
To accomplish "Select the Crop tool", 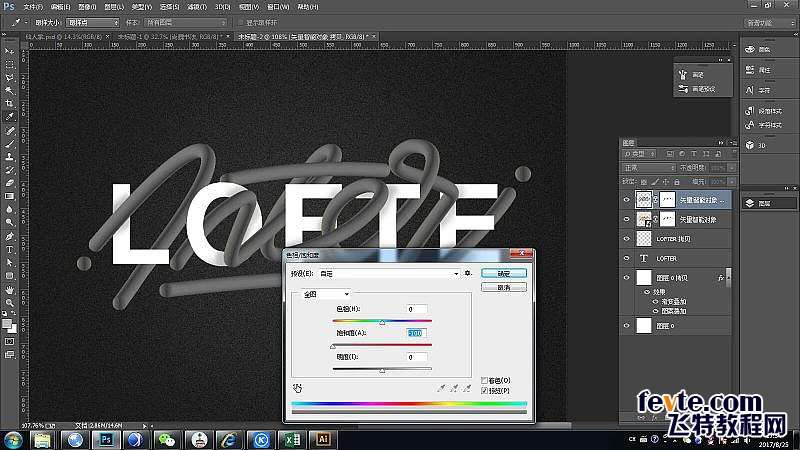I will [10, 103].
